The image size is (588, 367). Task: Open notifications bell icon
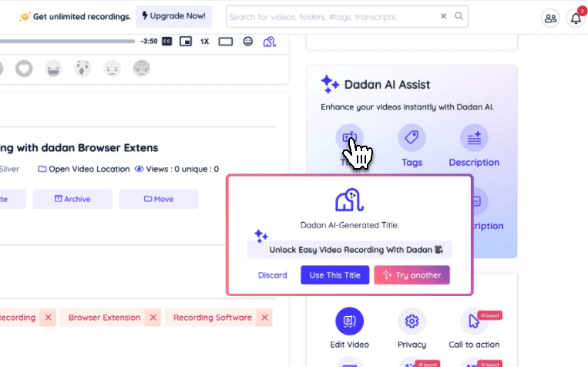(576, 18)
